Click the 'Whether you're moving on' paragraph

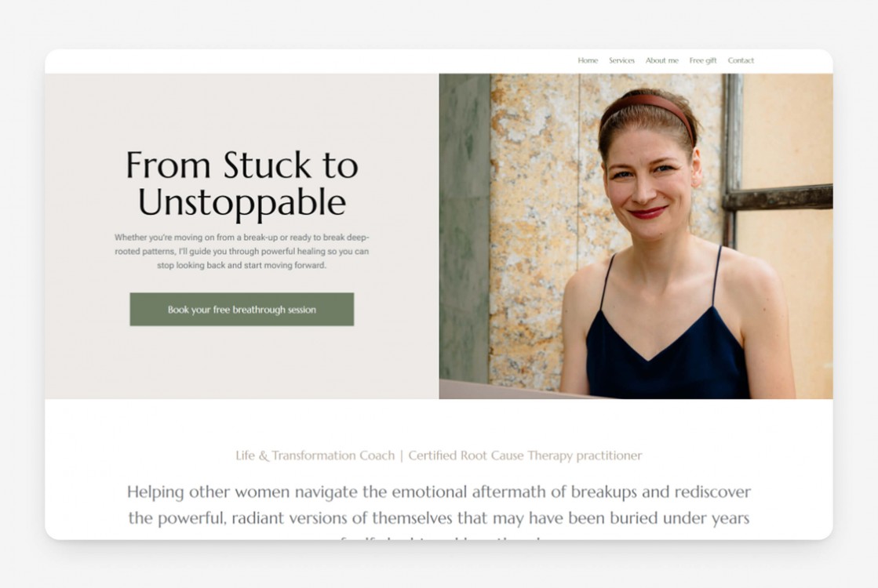242,251
